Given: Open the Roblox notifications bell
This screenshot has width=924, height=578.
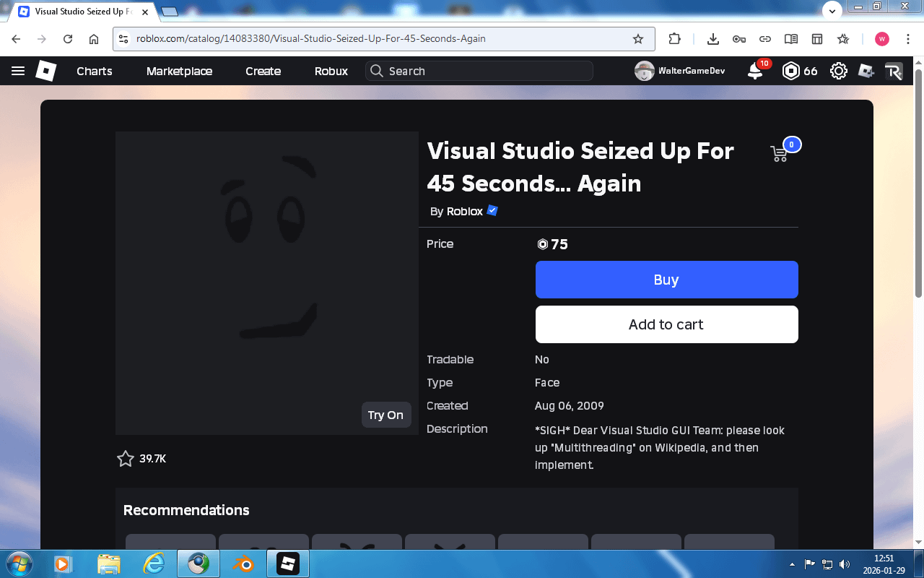Looking at the screenshot, I should 755,71.
